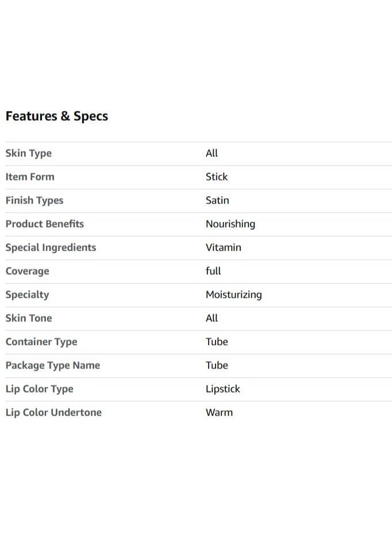Click the Skin Tone label
The height and width of the screenshot is (534, 392).
pyautogui.click(x=29, y=318)
